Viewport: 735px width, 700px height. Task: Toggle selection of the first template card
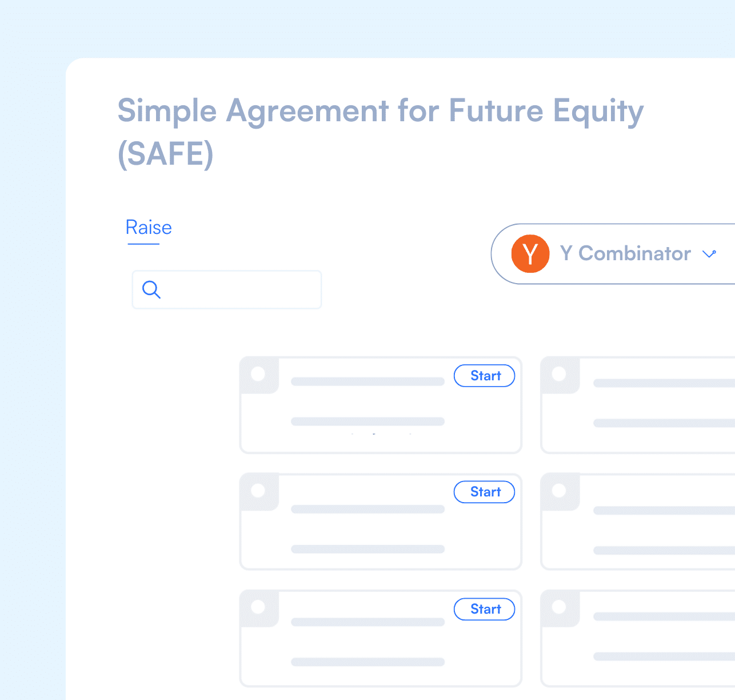pos(380,405)
